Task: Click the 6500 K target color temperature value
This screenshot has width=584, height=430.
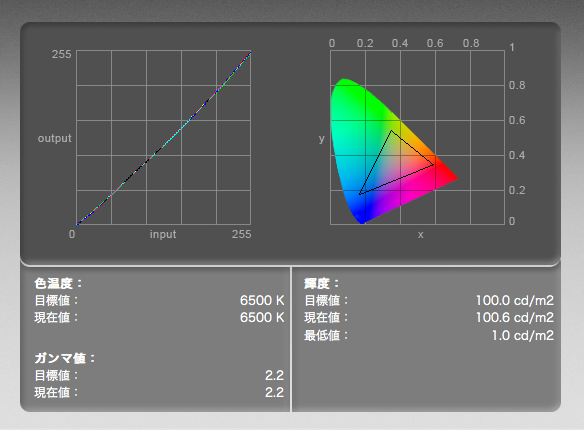Action: click(262, 300)
